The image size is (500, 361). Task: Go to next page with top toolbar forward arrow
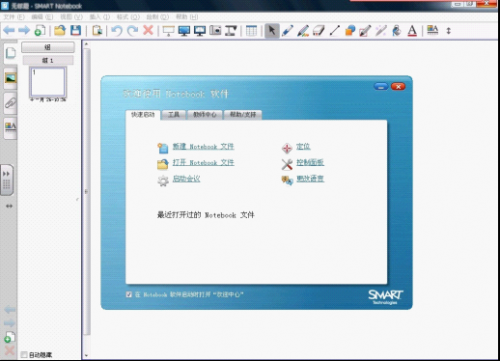pyautogui.click(x=24, y=31)
